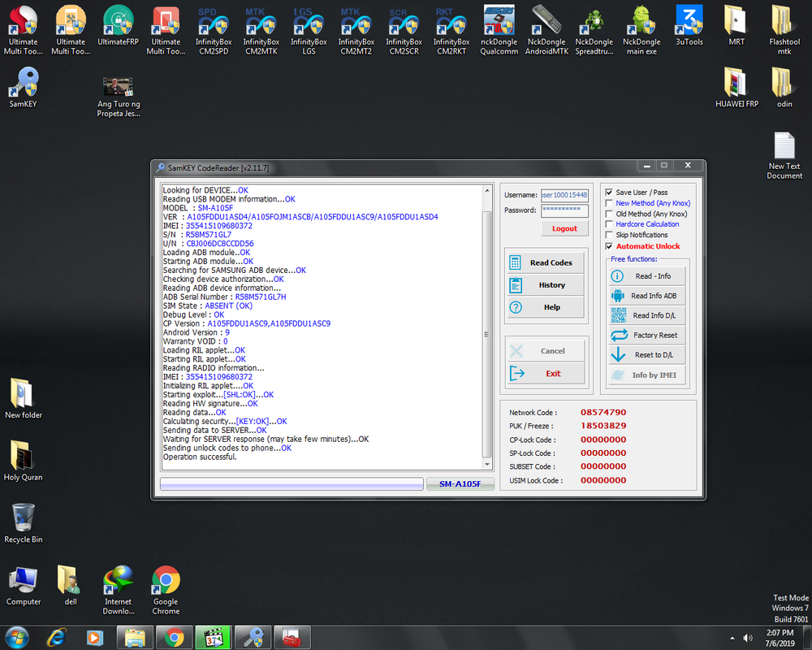Enable Hardcore Calculation checkbox
812x650 pixels.
[609, 224]
